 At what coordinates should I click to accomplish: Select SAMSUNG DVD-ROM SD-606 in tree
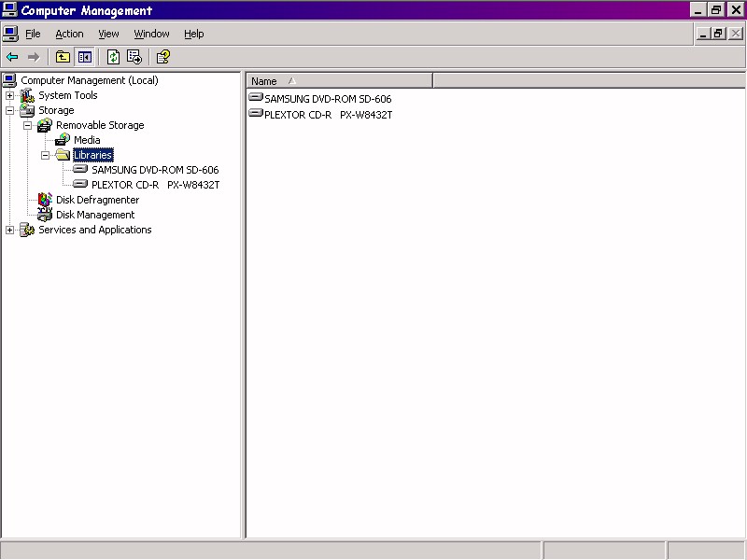tap(155, 170)
